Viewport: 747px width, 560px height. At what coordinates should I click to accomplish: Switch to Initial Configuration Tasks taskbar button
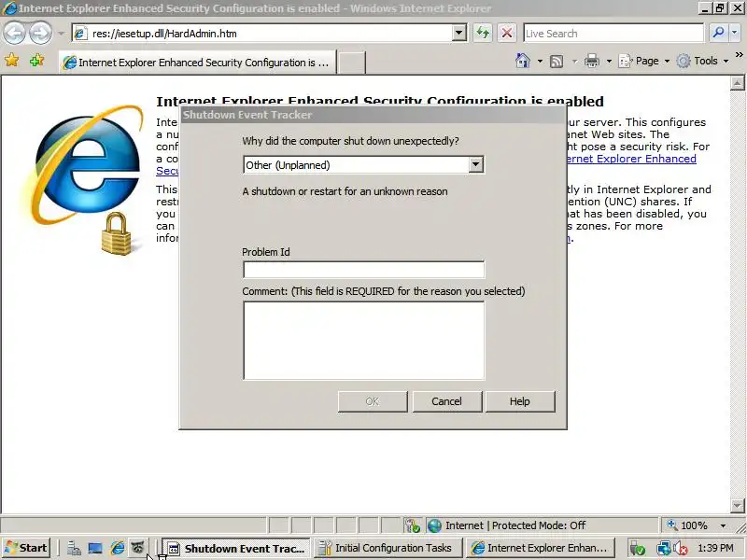(x=387, y=549)
